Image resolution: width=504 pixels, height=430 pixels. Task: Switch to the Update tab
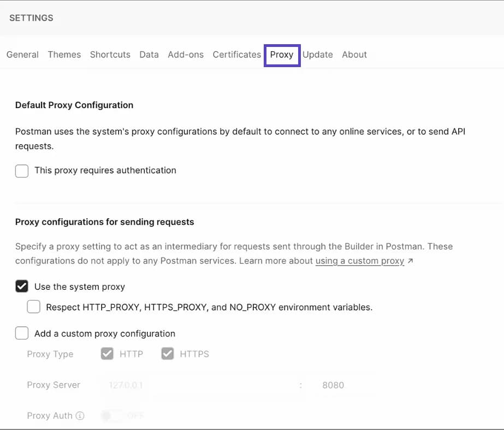tap(317, 55)
